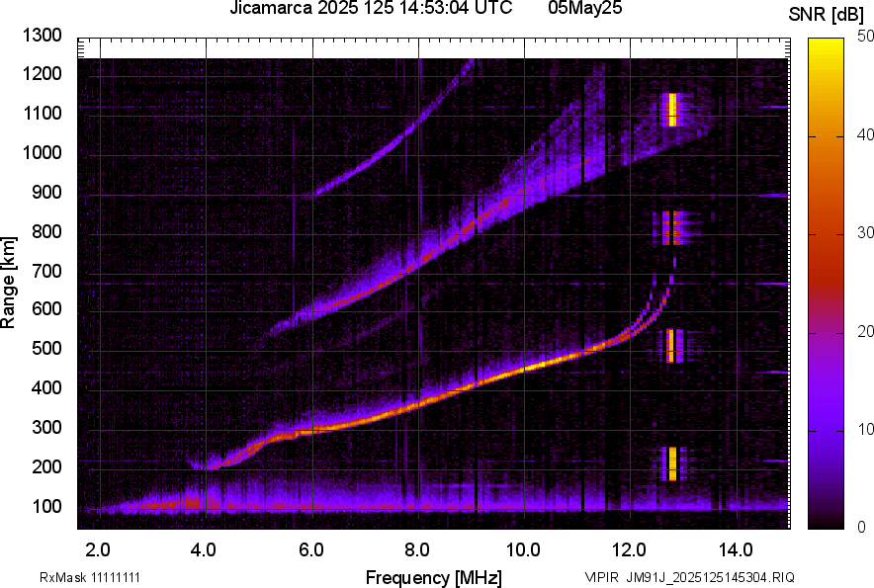This screenshot has width=874, height=588.
Task: Click the colorbar tick label '50'
Action: click(x=866, y=37)
